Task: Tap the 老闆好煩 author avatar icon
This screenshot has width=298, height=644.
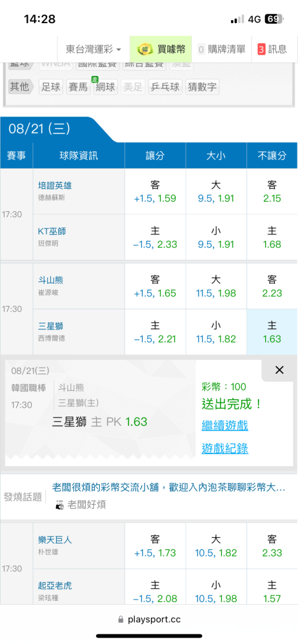Action: [60, 505]
